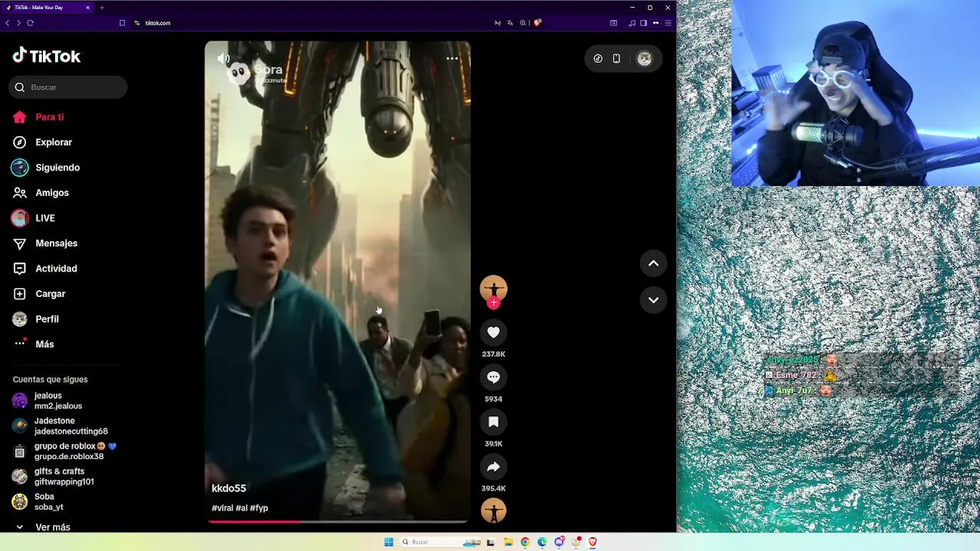Open the profile avatar at top right
Viewport: 980px width, 551px height.
coord(645,58)
